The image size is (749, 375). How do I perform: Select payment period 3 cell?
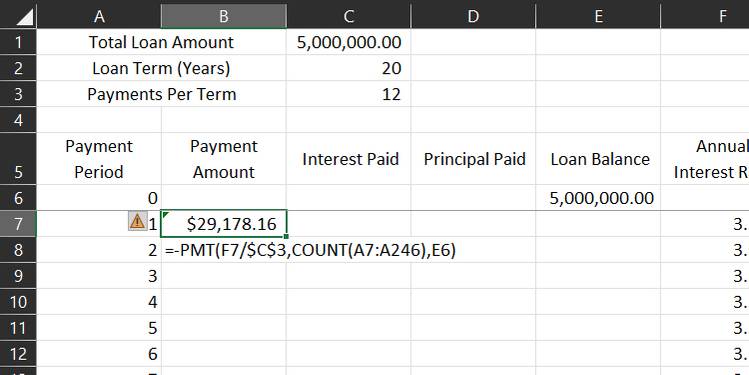pyautogui.click(x=99, y=276)
